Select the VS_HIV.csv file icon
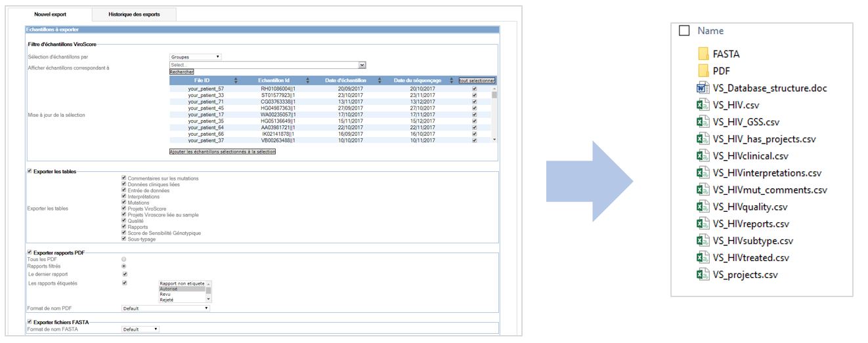 [703, 105]
